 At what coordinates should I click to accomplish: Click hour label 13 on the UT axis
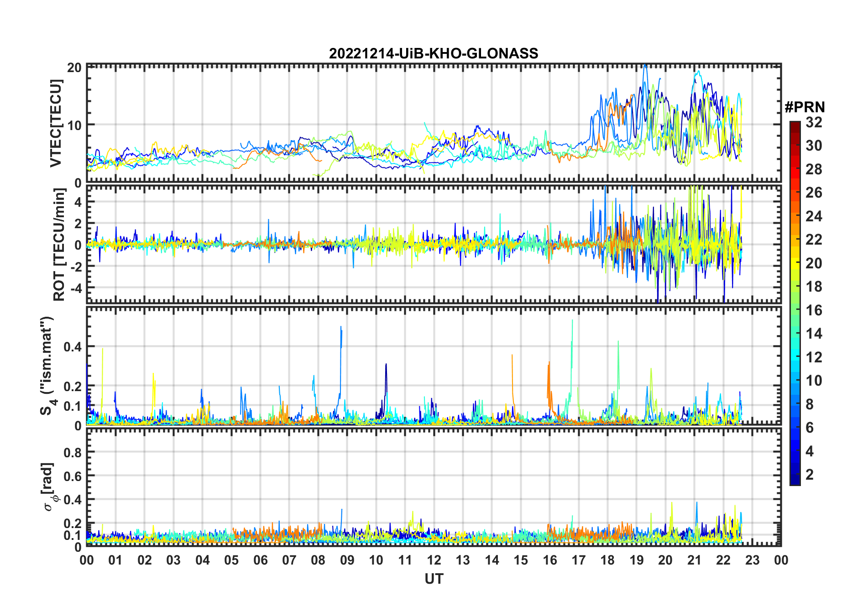tap(463, 560)
